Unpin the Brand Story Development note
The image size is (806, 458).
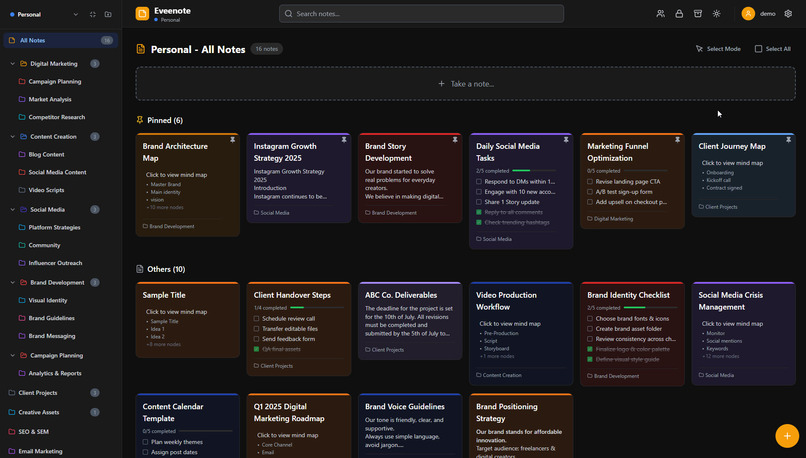click(455, 140)
